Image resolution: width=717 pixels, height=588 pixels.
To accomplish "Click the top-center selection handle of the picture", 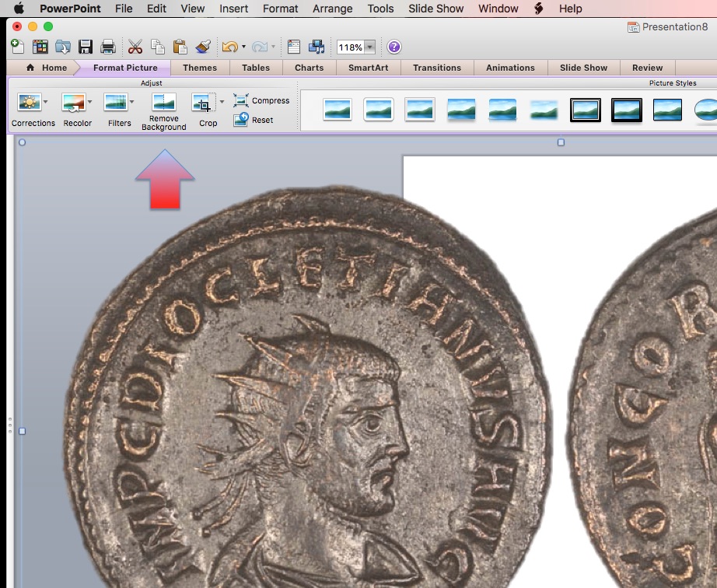I will coord(561,142).
